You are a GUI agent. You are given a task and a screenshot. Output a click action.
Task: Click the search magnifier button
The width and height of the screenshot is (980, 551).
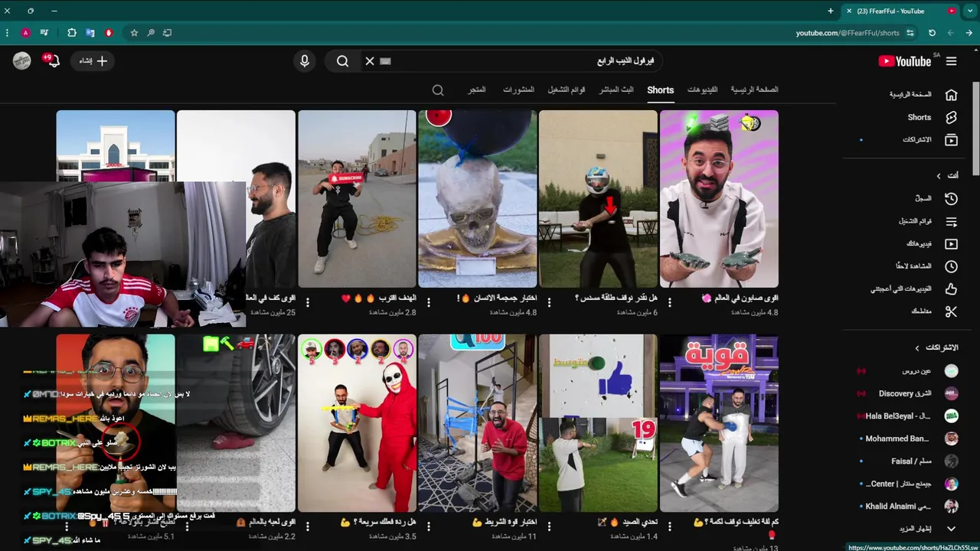tap(342, 61)
